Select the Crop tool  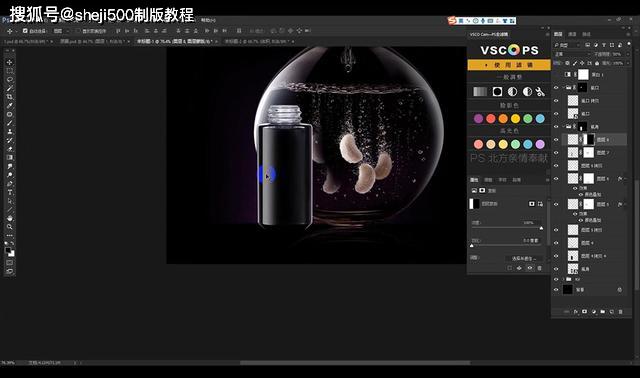pyautogui.click(x=9, y=97)
